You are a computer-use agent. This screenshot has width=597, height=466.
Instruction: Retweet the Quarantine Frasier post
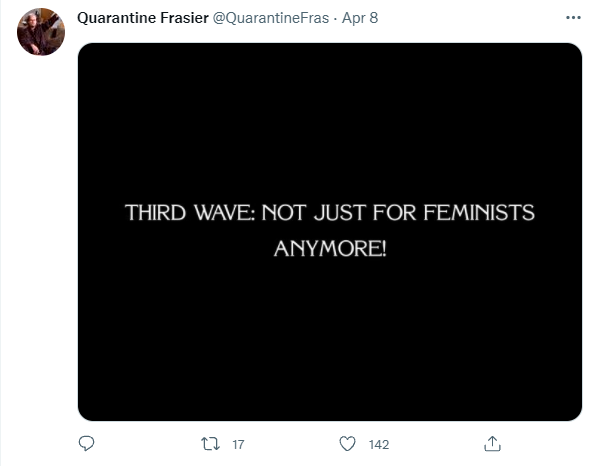coord(210,444)
